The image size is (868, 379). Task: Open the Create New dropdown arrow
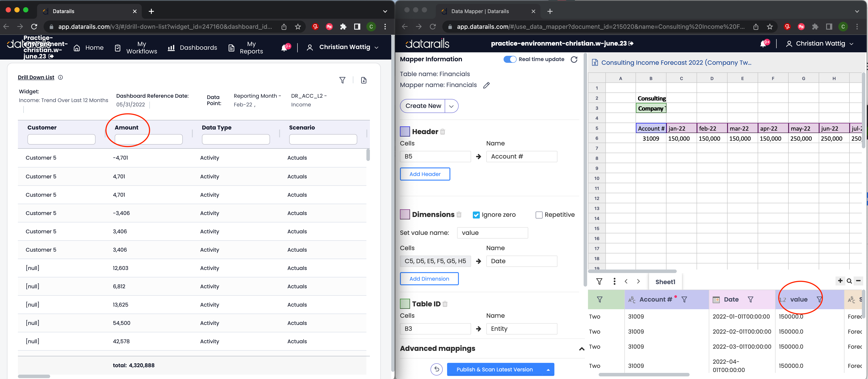451,106
